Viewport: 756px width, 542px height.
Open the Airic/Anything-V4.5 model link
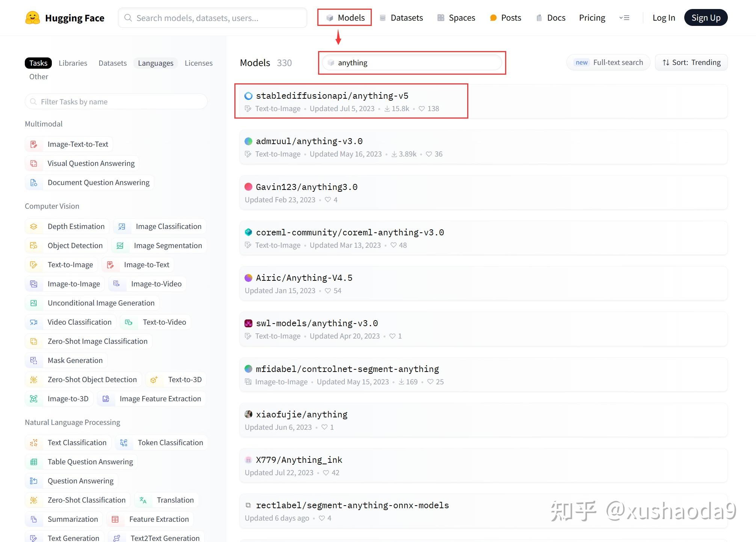pyautogui.click(x=304, y=278)
